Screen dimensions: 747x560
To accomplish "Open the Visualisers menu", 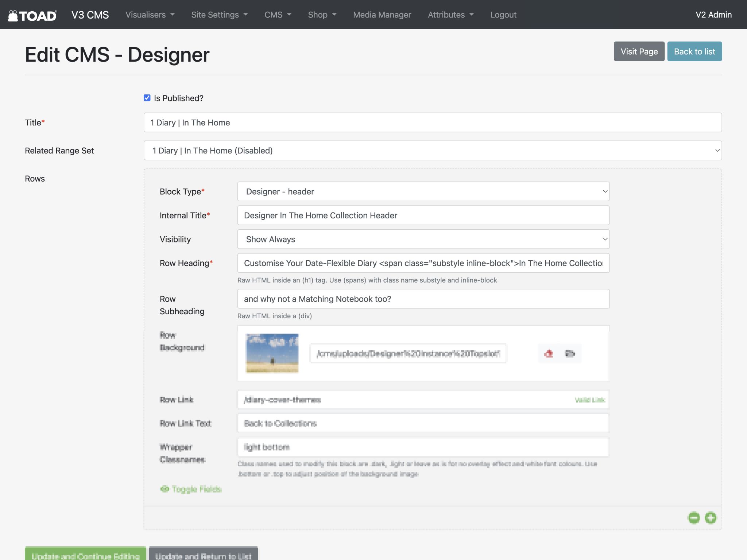I will (150, 15).
